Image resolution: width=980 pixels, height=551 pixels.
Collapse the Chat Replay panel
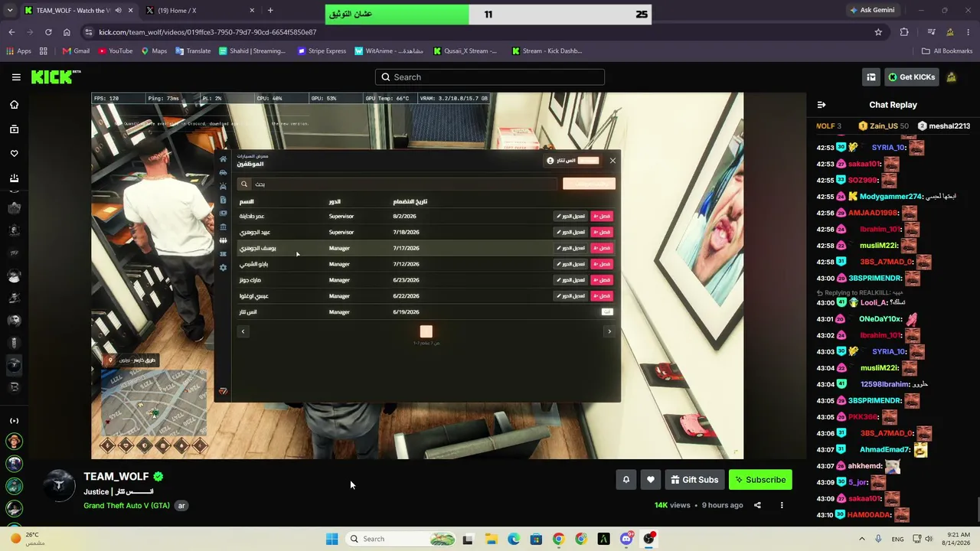(822, 105)
